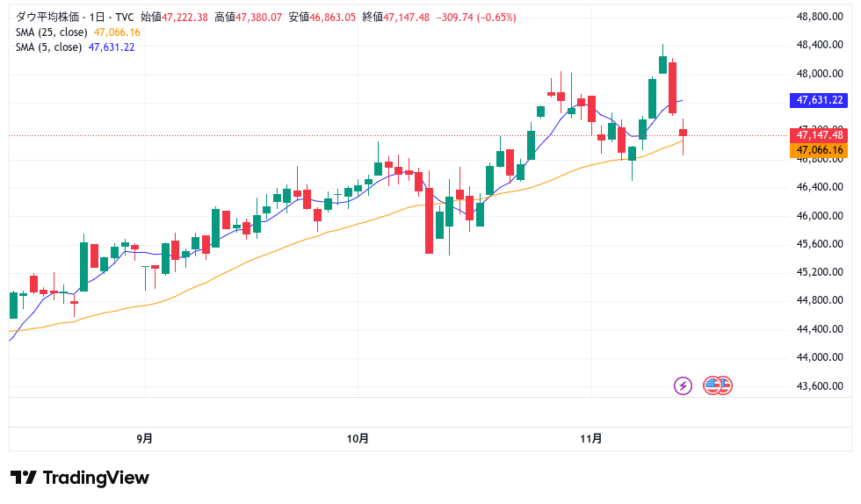Click the 終値 47,147.48 value in header
Viewport: 861px width, 504px height.
click(405, 17)
